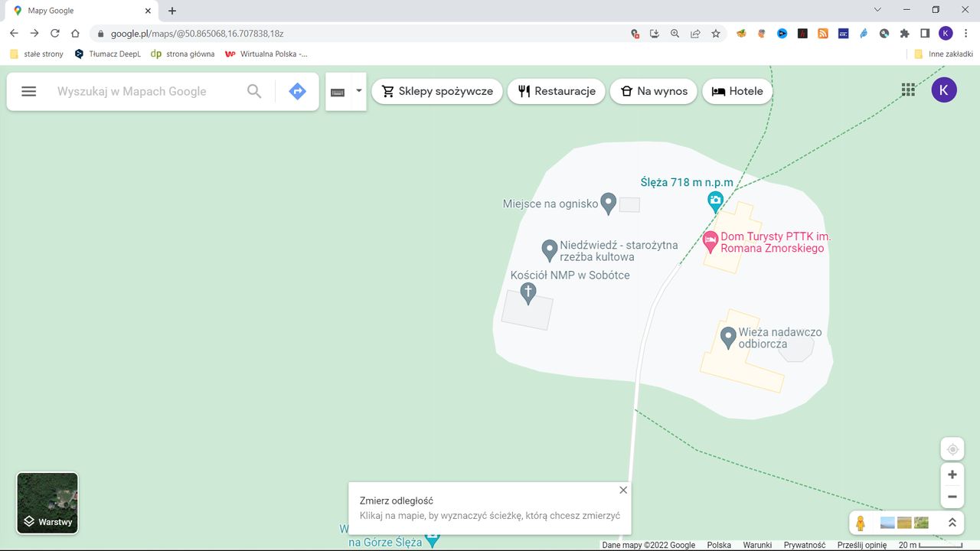Open the Prywatność link at bottom
This screenshot has width=980, height=551.
pos(803,545)
